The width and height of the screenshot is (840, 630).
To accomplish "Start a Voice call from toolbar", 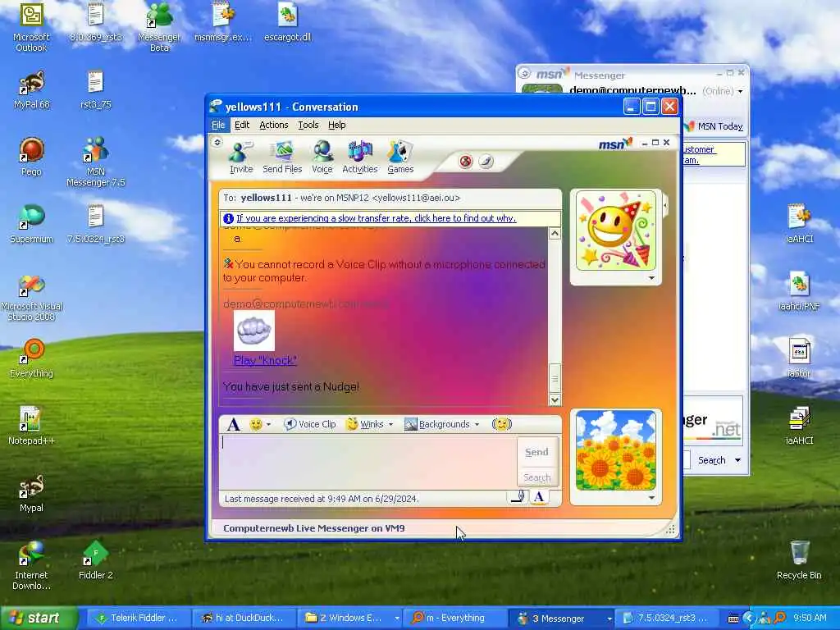I will (x=322, y=157).
